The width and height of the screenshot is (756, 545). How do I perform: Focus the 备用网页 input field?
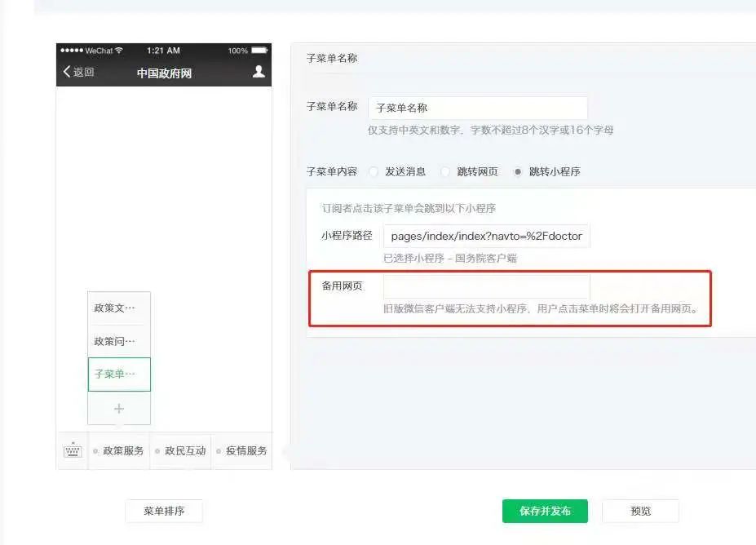(x=487, y=286)
